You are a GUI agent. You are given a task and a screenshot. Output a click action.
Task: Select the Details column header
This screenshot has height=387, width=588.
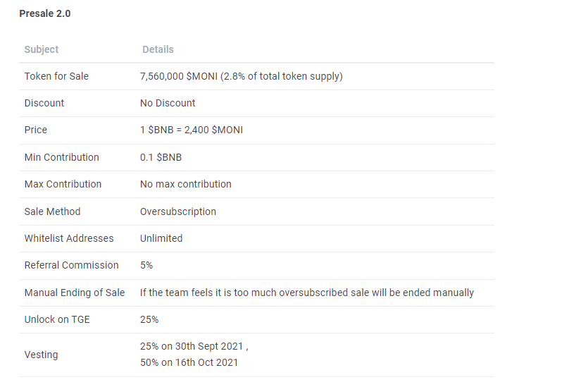pyautogui.click(x=158, y=49)
